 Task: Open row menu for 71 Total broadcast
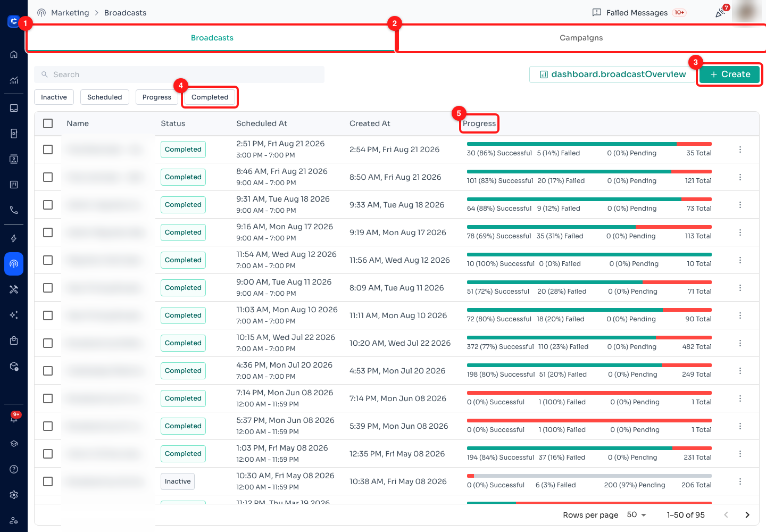(740, 288)
